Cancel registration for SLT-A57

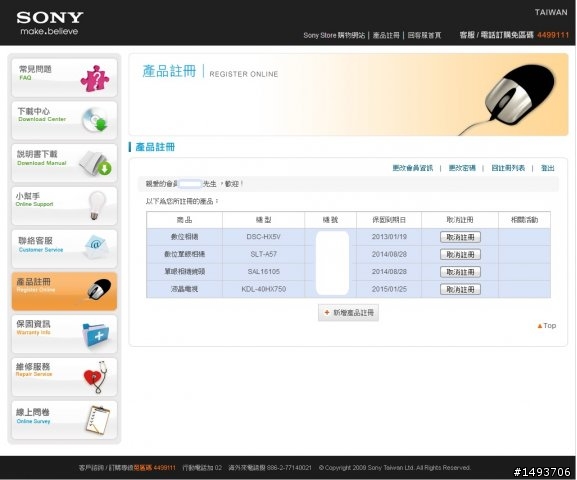click(x=460, y=254)
